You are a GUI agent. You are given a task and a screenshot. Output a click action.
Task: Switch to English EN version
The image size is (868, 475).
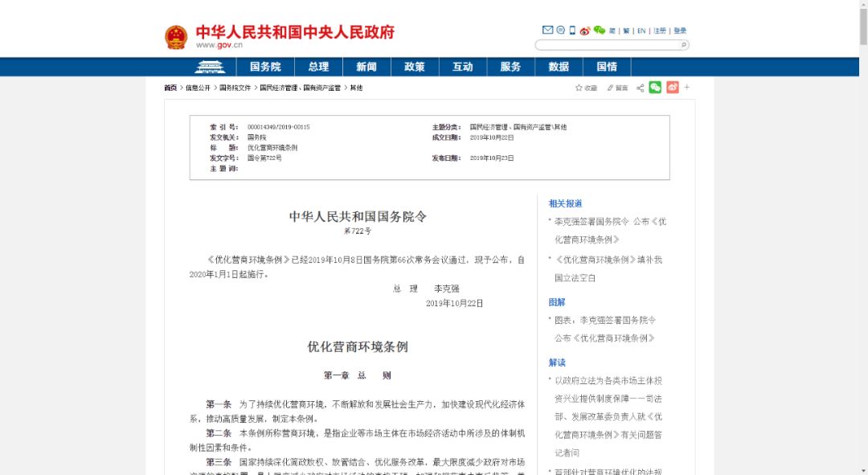pyautogui.click(x=641, y=31)
